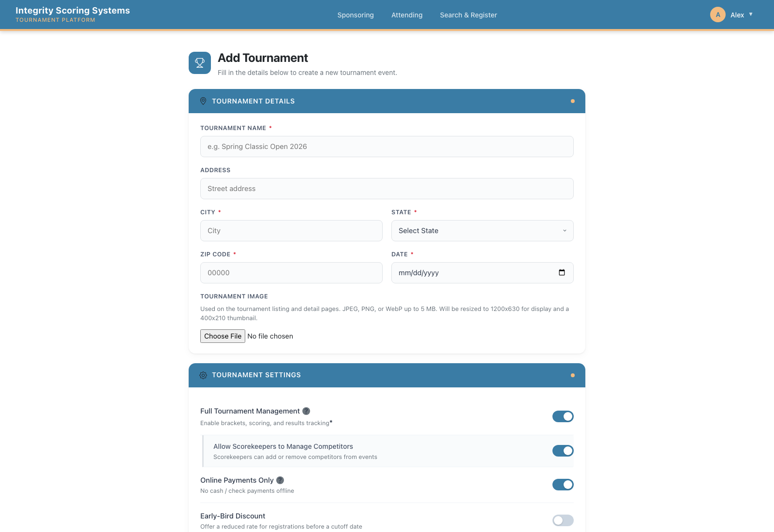Expand the Alex account menu arrow

pyautogui.click(x=751, y=15)
